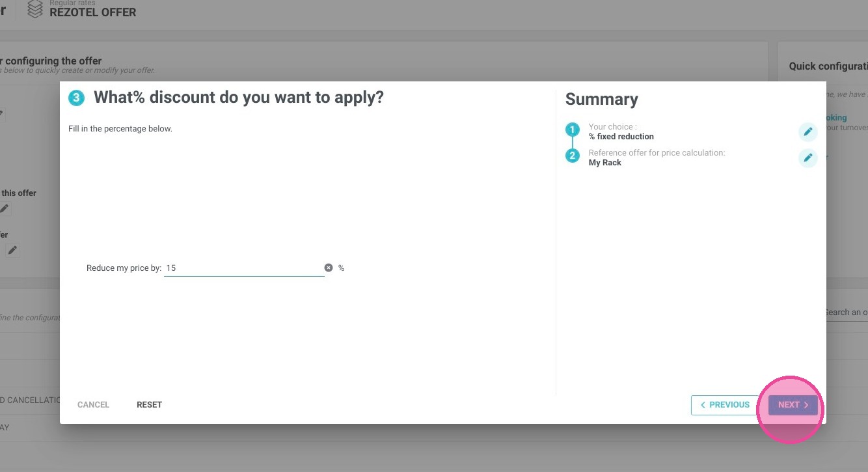Viewport: 868px width, 472px height.
Task: Click the REZOTEL OFFER title
Action: (x=93, y=12)
